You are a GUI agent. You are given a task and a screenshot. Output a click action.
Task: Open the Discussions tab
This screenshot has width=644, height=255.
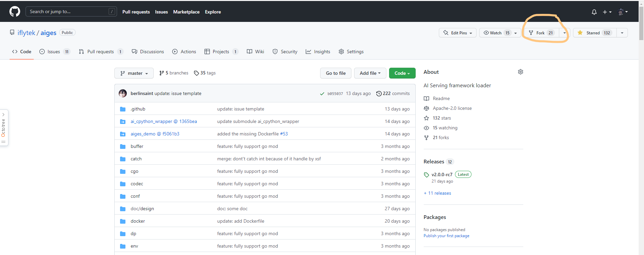coord(148,52)
